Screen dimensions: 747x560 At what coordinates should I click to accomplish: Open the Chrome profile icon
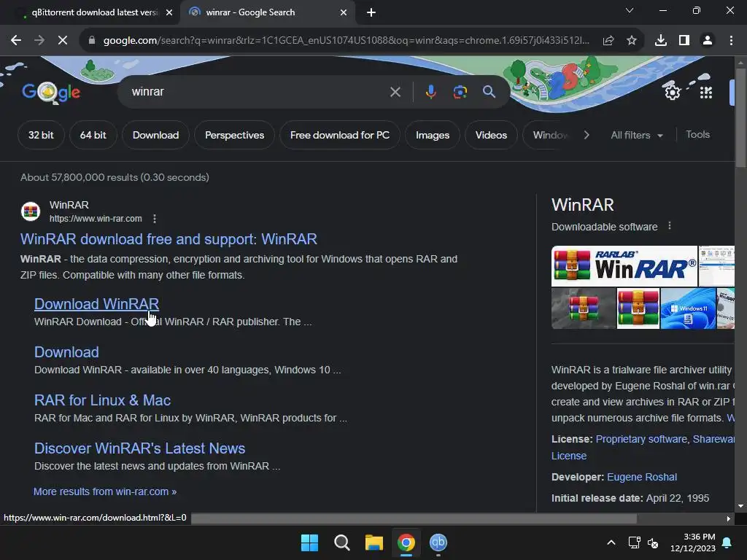tap(708, 41)
